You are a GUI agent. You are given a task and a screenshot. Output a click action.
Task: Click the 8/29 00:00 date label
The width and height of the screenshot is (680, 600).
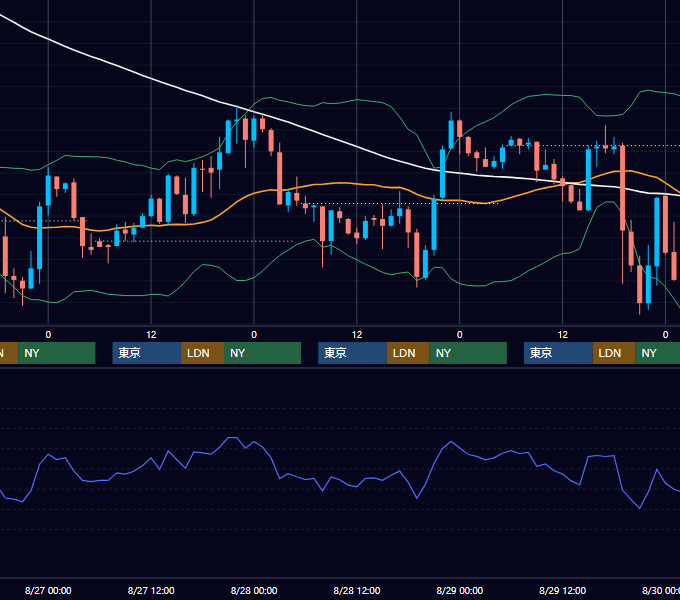[x=460, y=590]
